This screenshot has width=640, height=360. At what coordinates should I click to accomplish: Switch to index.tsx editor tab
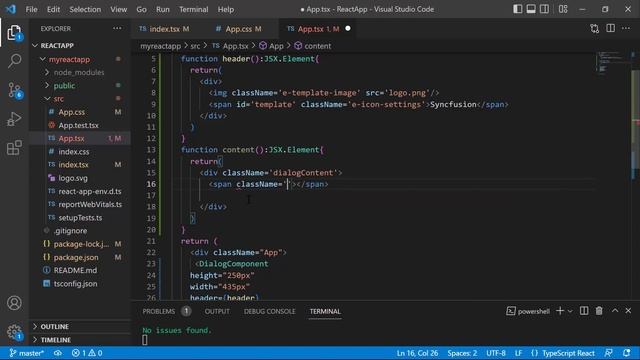tap(164, 29)
